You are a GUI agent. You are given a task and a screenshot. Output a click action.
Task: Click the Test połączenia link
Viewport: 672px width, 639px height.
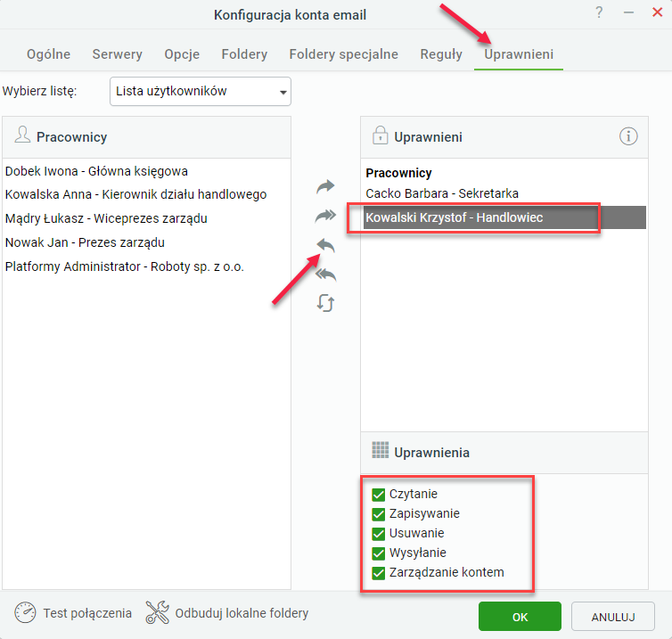[87, 613]
